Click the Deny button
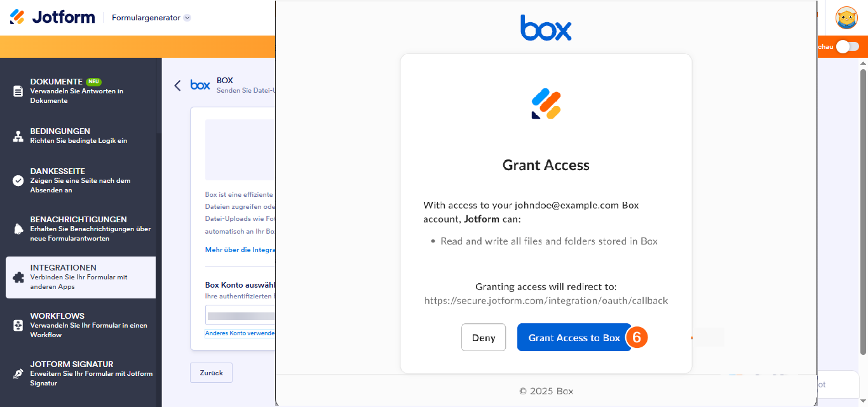Viewport: 868px width, 407px height. [483, 337]
